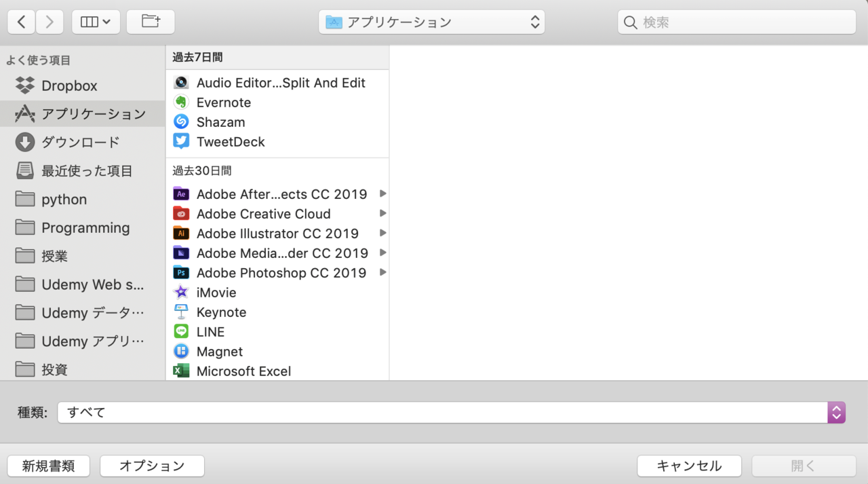The image size is (868, 484).
Task: Select the Keynote name in the list
Action: 221,312
